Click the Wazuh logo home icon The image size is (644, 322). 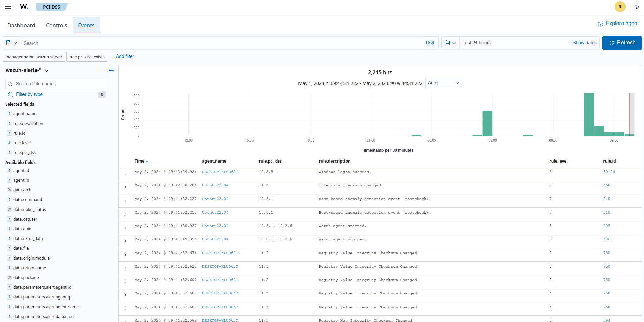click(24, 7)
